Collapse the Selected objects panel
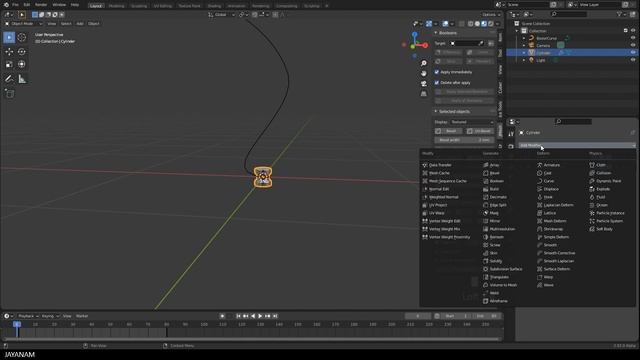640x360 pixels. click(436, 111)
